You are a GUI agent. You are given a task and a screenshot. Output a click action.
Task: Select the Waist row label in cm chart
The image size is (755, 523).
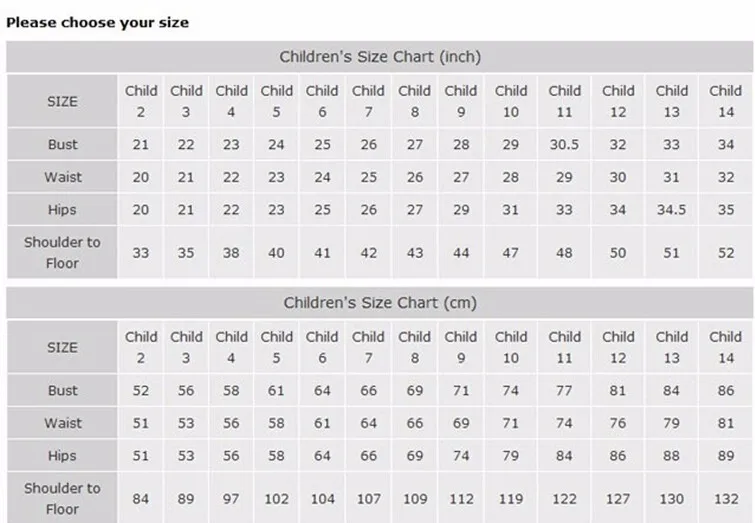point(62,423)
